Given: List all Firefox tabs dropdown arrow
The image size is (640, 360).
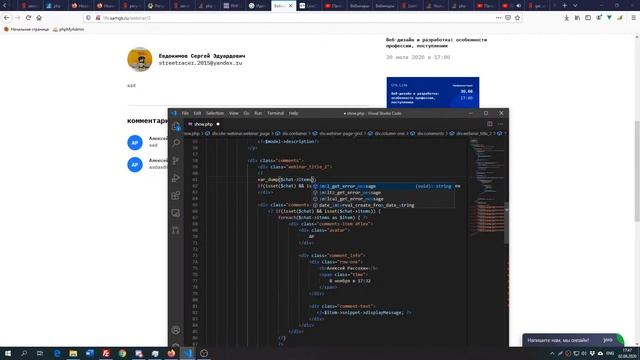Looking at the screenshot, I should pos(575,5).
